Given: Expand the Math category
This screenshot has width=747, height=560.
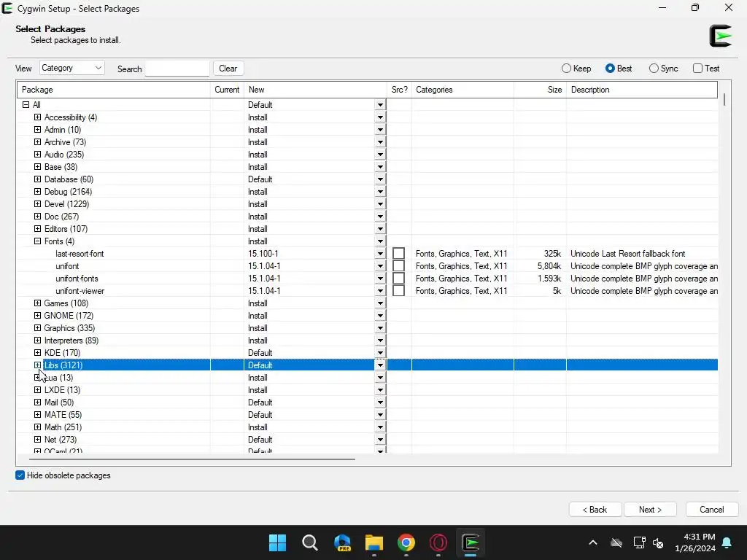Looking at the screenshot, I should tap(37, 427).
